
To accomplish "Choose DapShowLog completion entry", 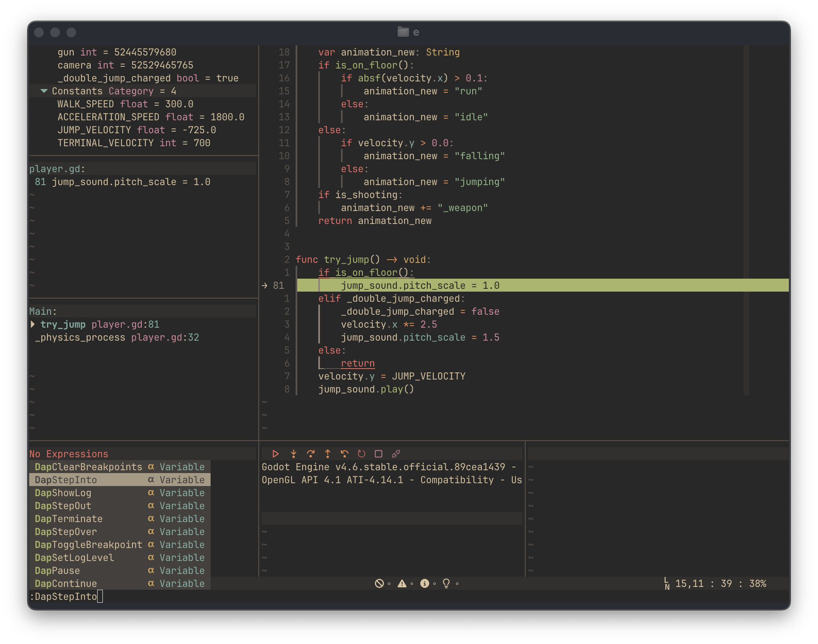I will click(x=120, y=493).
